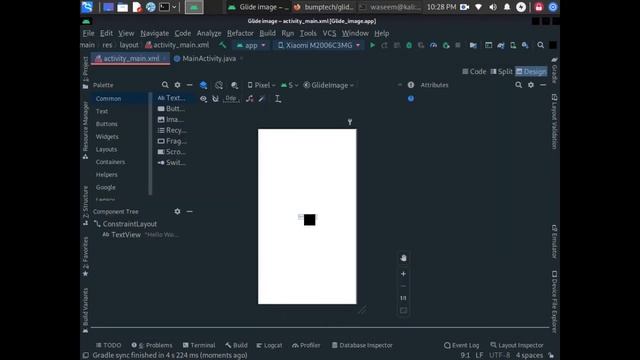Viewport: 640px width, 360px height.
Task: Click the 1:1 zoom to 100% button
Action: tap(403, 298)
